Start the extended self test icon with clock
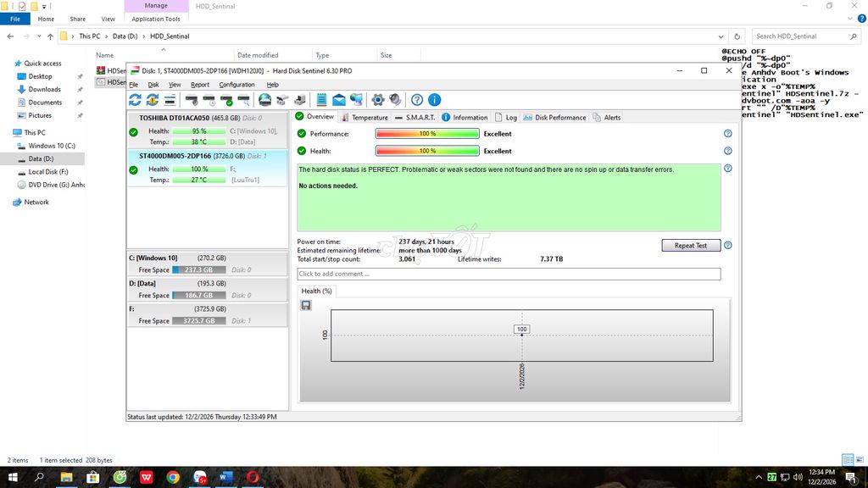 (x=209, y=100)
